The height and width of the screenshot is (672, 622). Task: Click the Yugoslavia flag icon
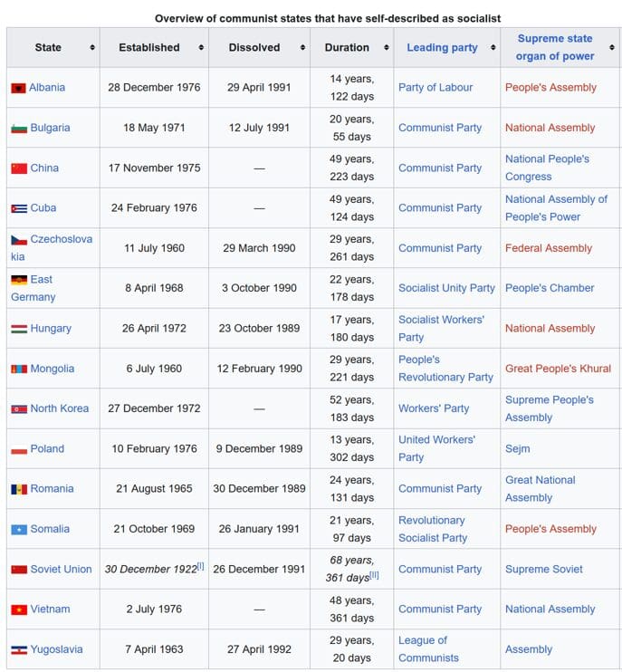18,650
